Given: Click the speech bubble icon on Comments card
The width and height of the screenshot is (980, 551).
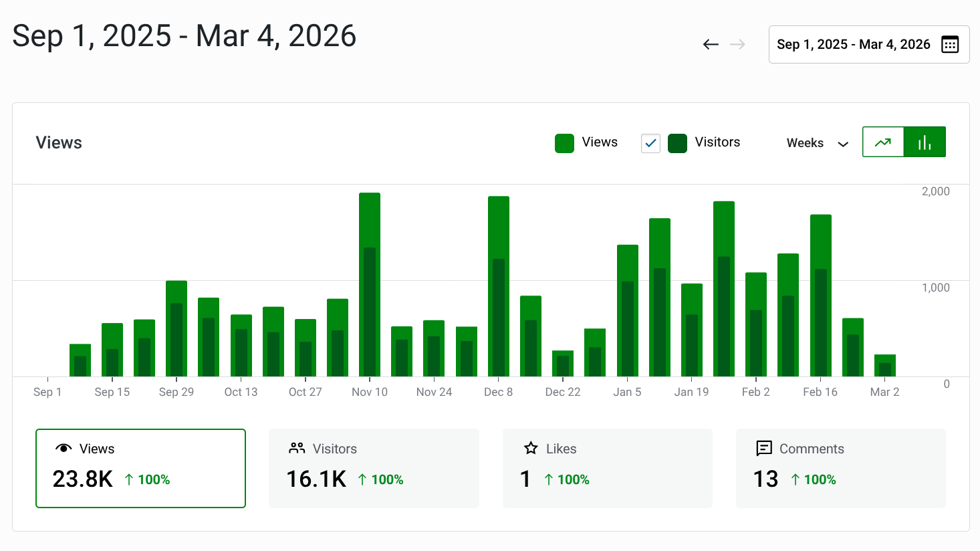Looking at the screenshot, I should pyautogui.click(x=763, y=448).
